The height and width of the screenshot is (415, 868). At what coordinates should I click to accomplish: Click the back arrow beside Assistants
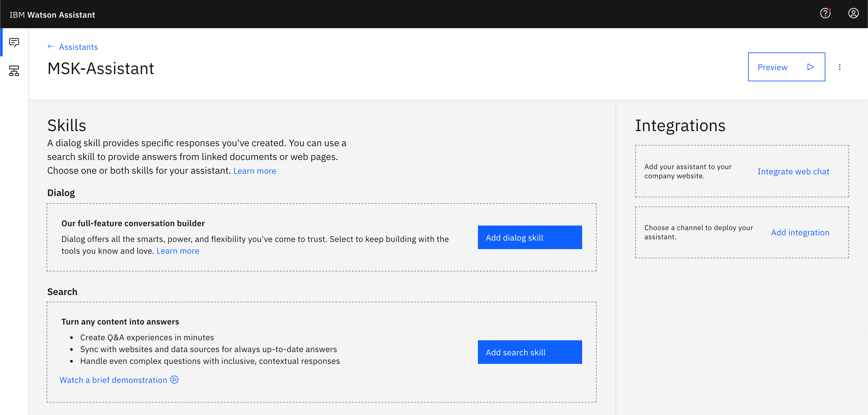[x=51, y=47]
